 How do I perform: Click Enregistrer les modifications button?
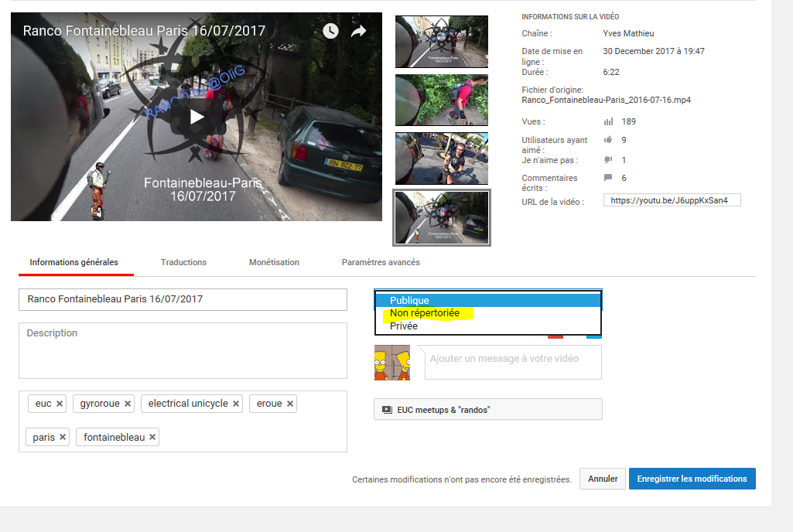[692, 479]
